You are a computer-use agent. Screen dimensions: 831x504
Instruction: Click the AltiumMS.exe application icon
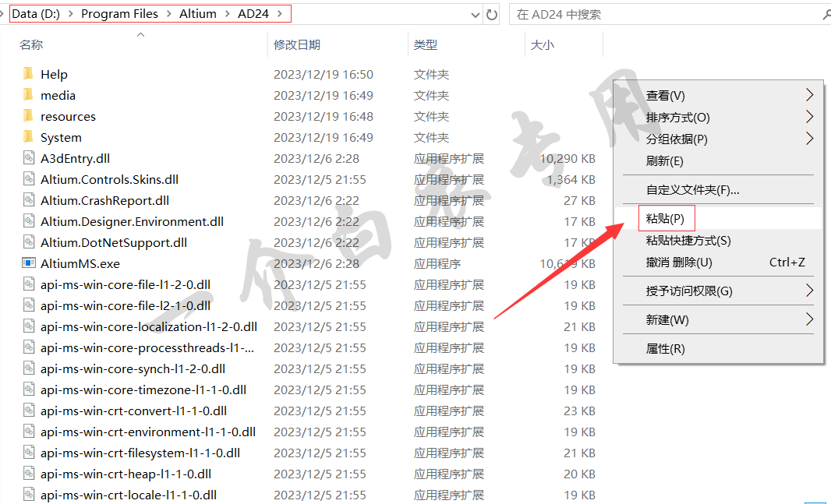pos(29,263)
